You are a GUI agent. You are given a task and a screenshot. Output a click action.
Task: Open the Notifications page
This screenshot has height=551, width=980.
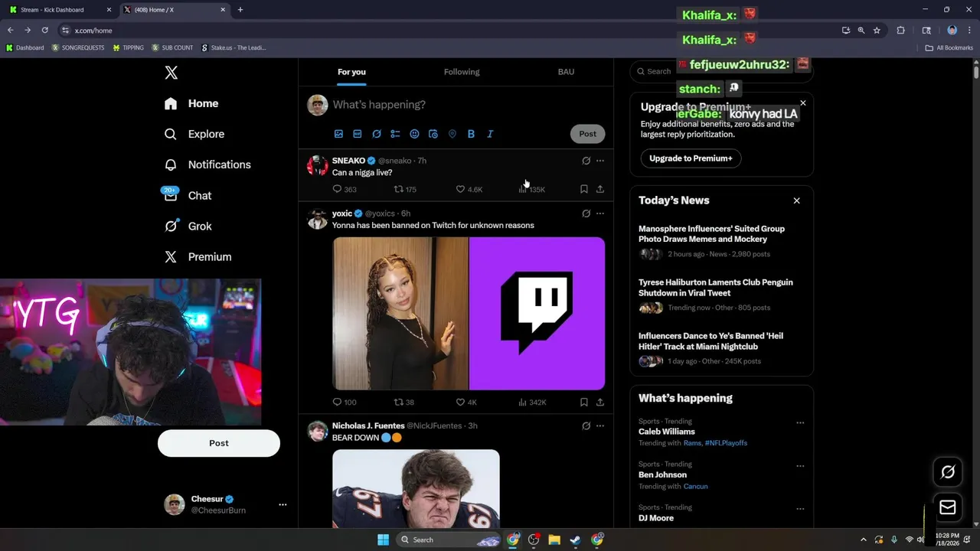[208, 165]
